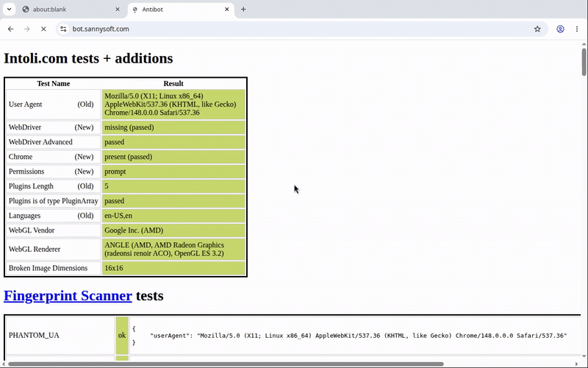Screen dimensions: 588x368
Task: Click the vertical scrollbar thumb
Action: 584,62
